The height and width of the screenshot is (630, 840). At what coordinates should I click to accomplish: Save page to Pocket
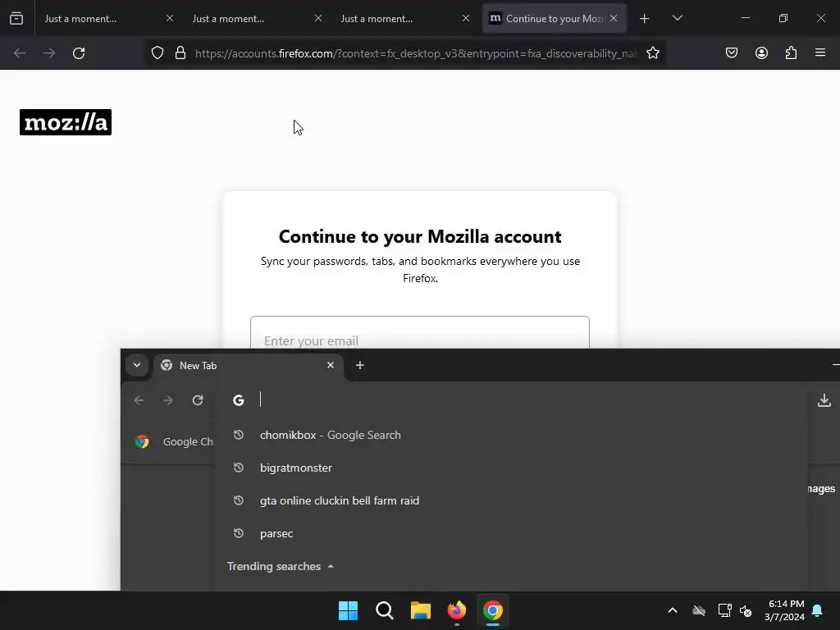(x=732, y=53)
